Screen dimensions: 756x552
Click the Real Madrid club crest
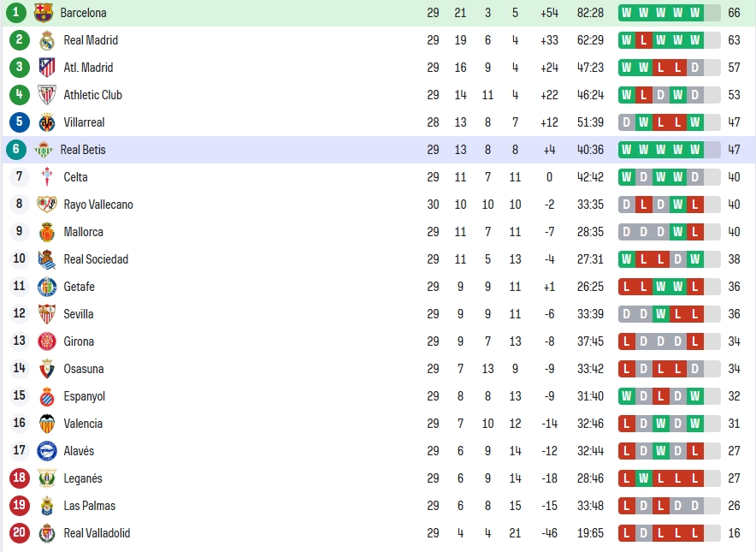click(47, 40)
